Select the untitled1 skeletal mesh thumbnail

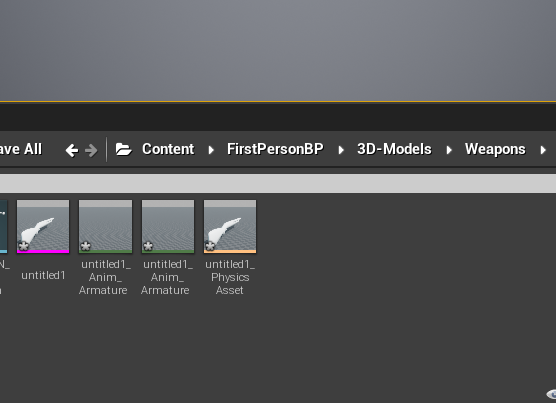[x=43, y=226]
